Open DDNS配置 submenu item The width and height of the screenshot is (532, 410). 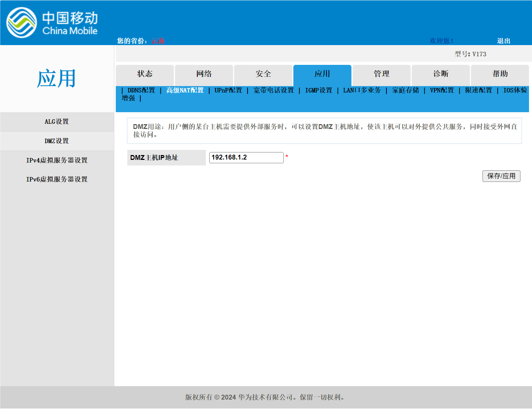(x=141, y=90)
